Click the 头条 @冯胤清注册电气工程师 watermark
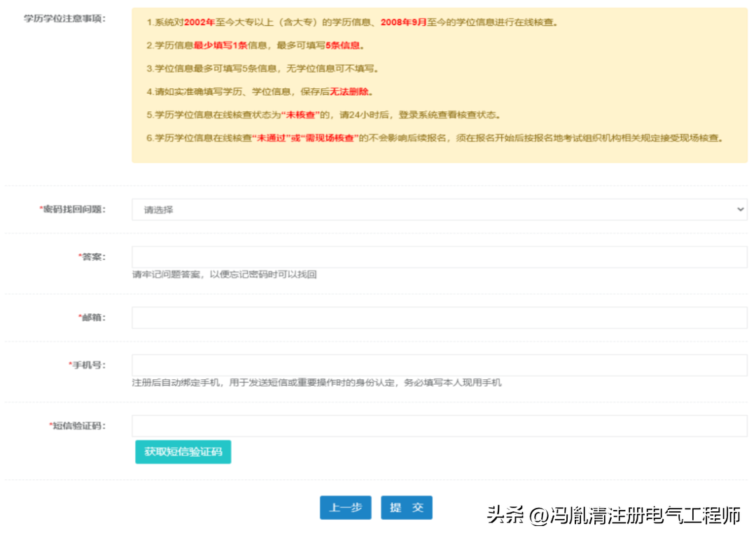 coord(613,516)
